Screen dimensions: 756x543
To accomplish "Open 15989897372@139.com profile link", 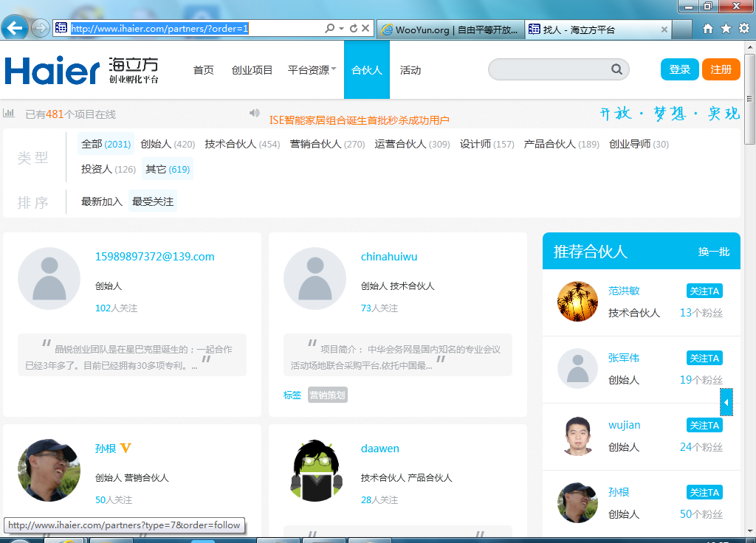I will coord(155,256).
